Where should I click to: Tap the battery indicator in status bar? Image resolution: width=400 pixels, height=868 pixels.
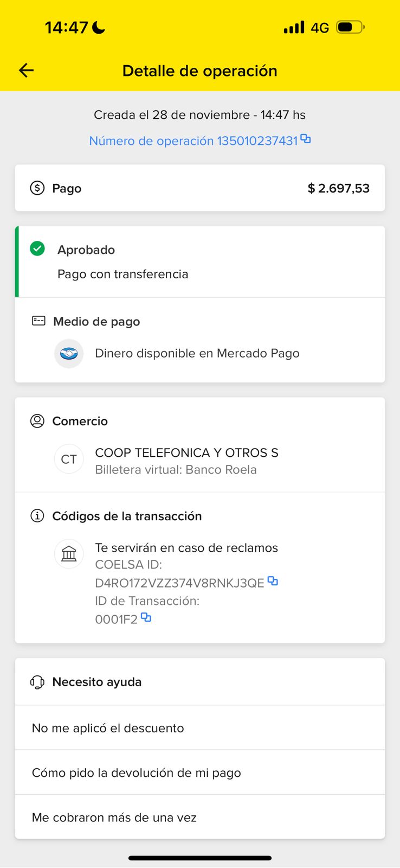(x=350, y=27)
